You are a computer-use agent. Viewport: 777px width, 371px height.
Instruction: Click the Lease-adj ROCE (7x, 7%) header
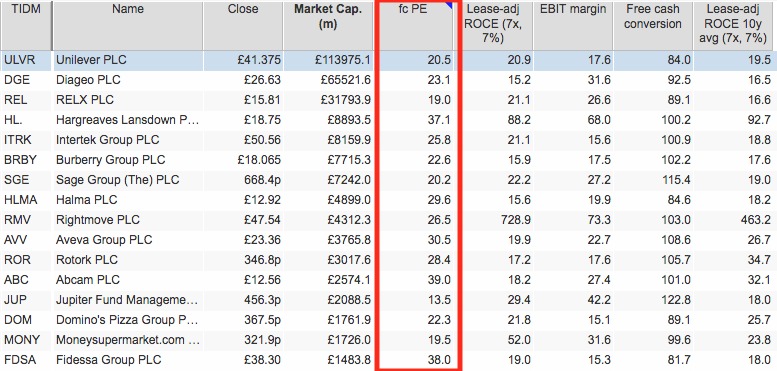(497, 25)
